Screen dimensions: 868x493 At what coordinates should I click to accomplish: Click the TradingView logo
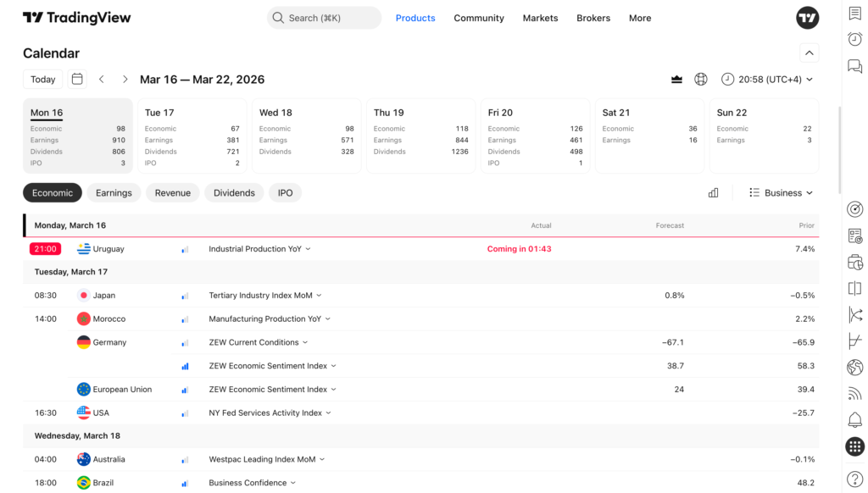76,17
